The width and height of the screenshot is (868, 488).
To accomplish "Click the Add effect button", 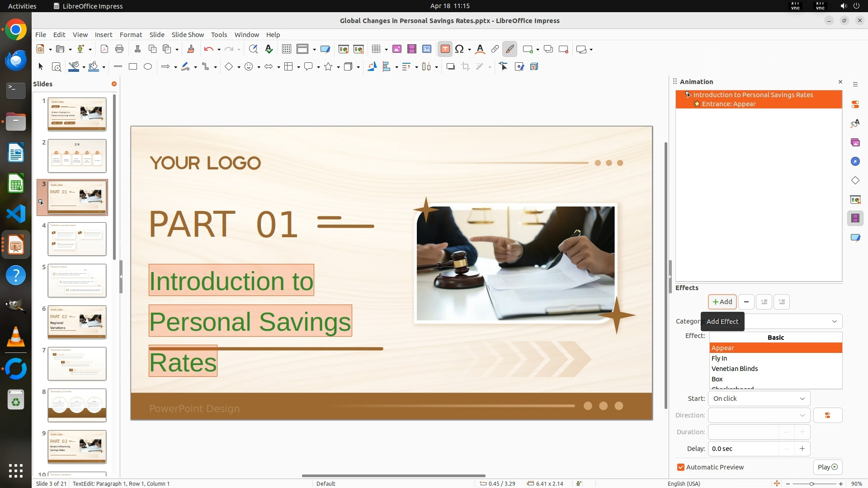I will click(x=722, y=302).
